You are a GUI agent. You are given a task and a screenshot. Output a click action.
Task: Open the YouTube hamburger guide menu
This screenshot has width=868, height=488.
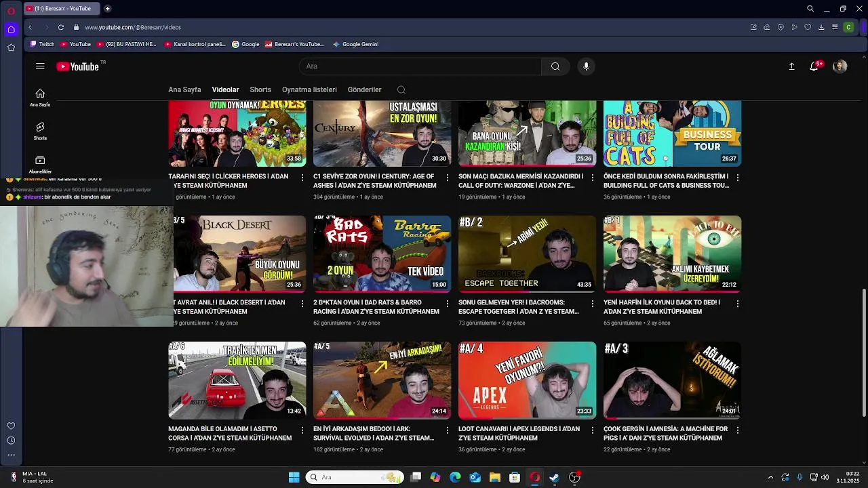tap(40, 66)
